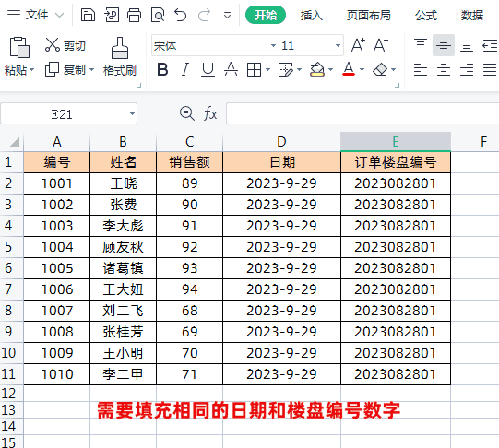The width and height of the screenshot is (499, 448).
Task: Select column E header
Action: (396, 141)
